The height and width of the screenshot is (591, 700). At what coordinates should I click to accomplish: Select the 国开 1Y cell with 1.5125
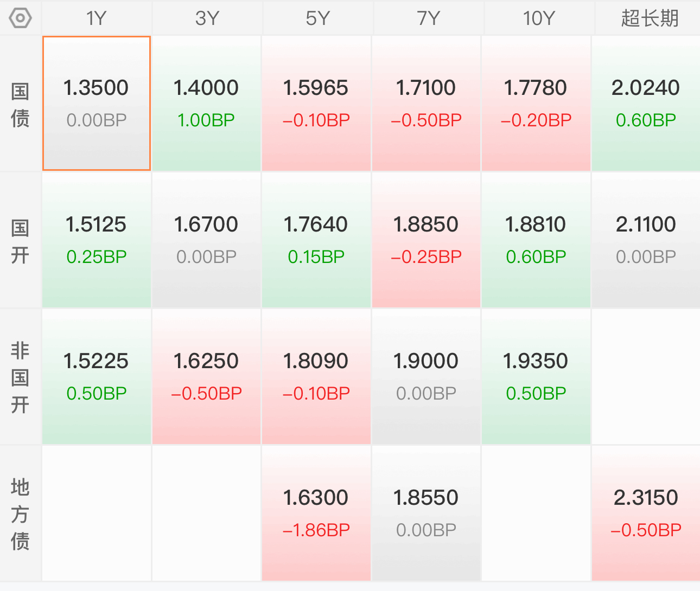(97, 240)
